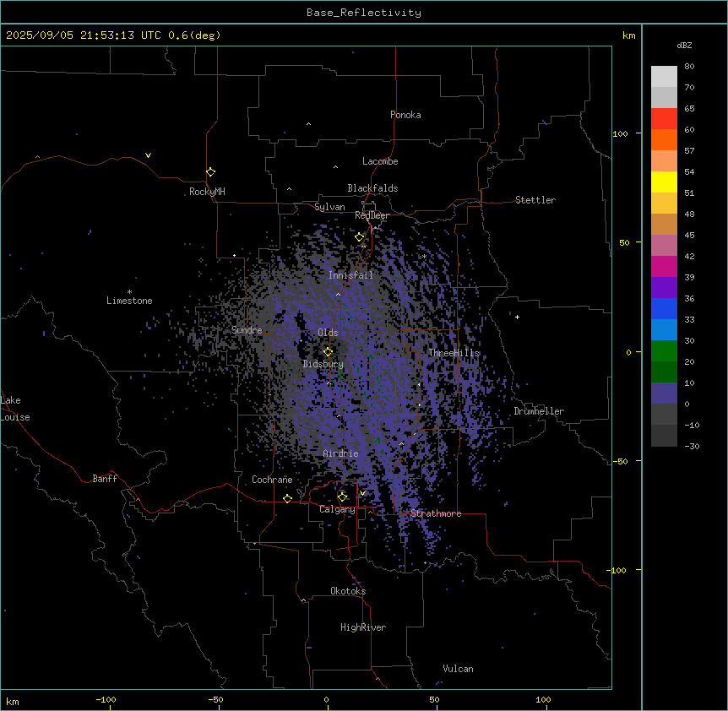Click the Drumheller label

[539, 411]
